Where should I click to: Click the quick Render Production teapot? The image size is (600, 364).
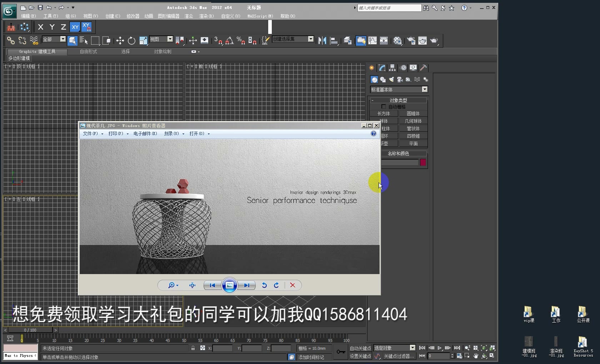(x=434, y=41)
